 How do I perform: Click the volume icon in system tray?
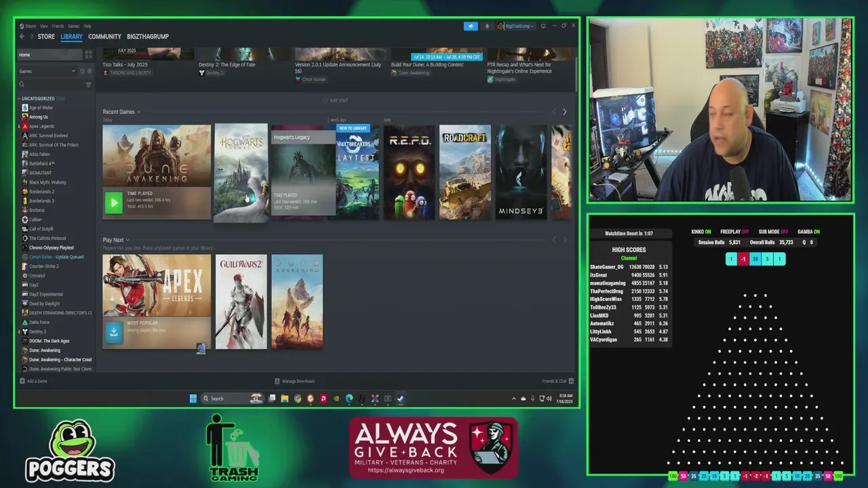(x=549, y=399)
